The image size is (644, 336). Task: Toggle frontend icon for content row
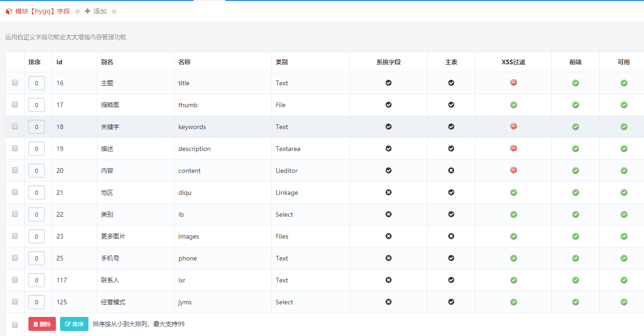[x=576, y=171]
